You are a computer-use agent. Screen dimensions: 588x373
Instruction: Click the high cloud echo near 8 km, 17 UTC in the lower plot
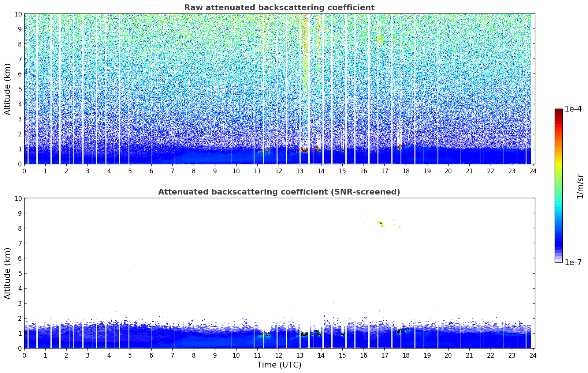[x=381, y=223]
